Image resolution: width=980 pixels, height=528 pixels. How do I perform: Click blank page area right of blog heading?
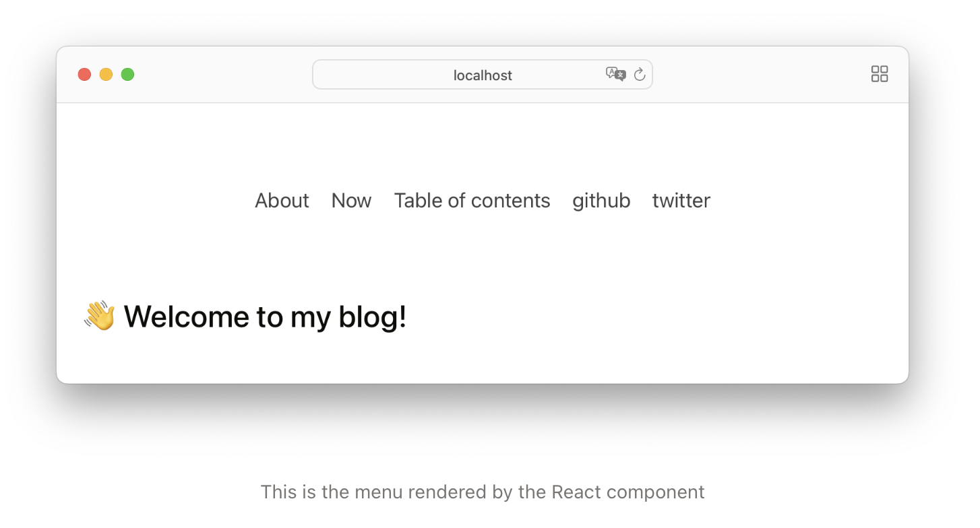(647, 317)
